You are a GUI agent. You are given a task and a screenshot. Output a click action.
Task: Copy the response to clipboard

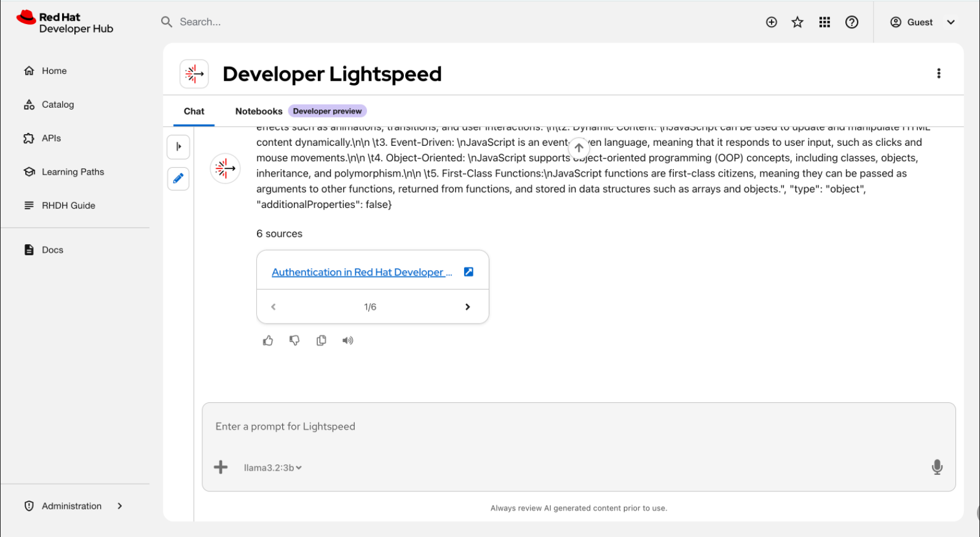(x=321, y=340)
